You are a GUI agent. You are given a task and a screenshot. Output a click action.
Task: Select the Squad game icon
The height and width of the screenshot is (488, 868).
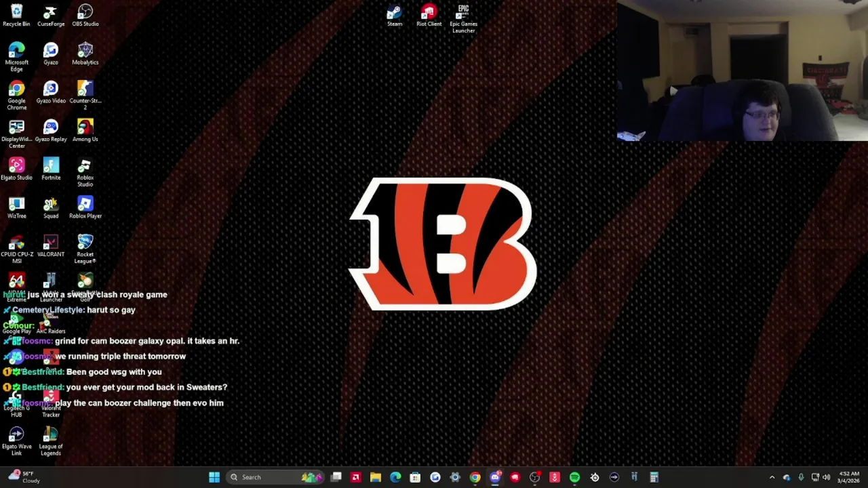pos(51,208)
